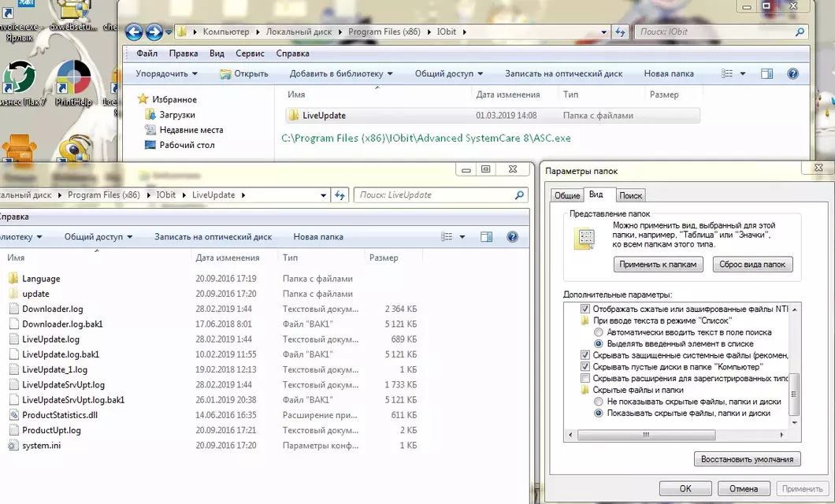Click 'Program Files (x86)' breadcrumb in IObit window
Viewport: 835px width, 504px height.
click(x=384, y=32)
